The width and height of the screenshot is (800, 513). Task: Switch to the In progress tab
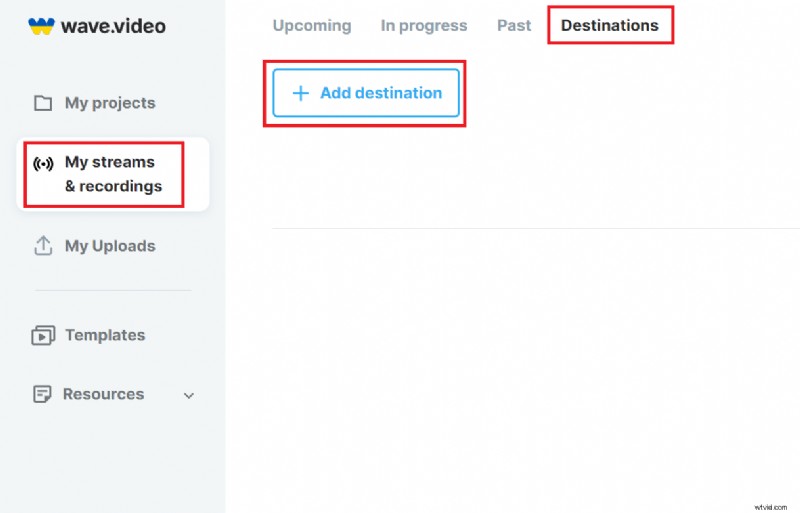tap(424, 25)
